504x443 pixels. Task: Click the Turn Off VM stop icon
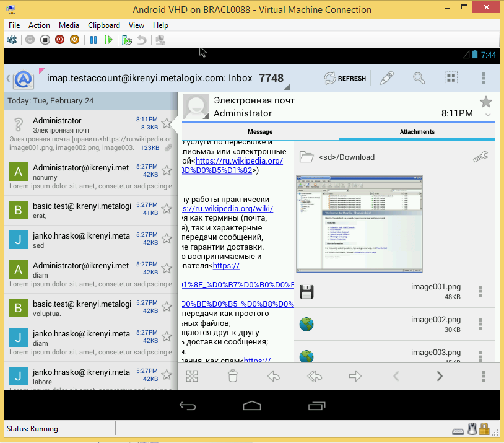point(45,40)
